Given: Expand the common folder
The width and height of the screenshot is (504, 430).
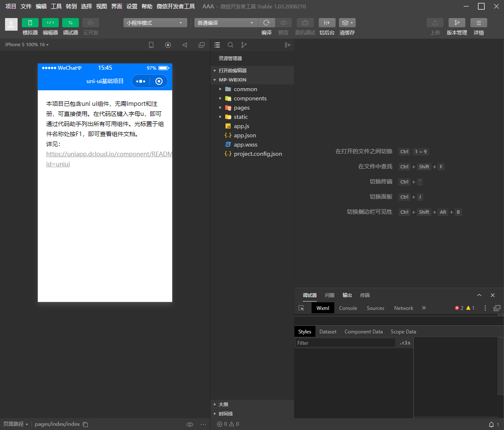Looking at the screenshot, I should point(252,89).
